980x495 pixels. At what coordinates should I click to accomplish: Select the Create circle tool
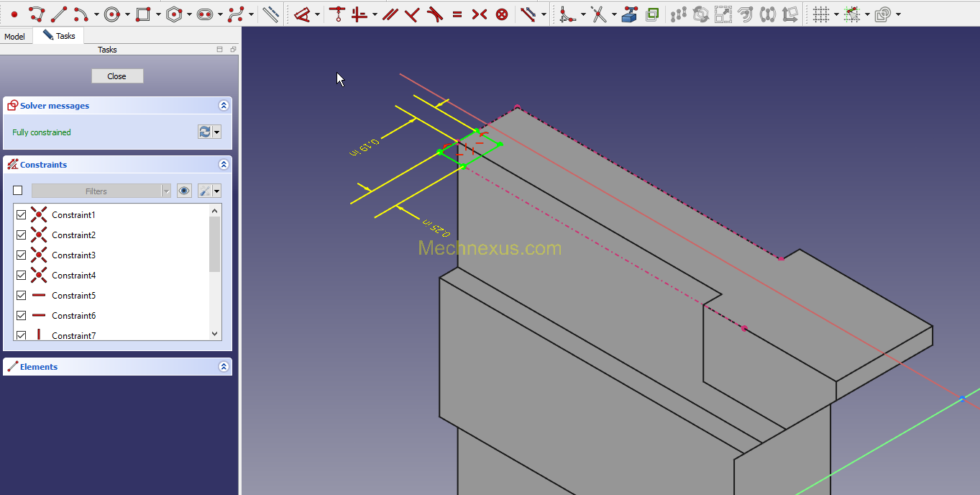(x=111, y=14)
